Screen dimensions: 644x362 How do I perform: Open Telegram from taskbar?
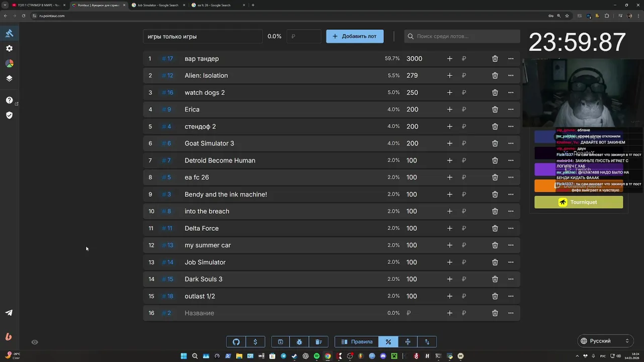(283, 356)
